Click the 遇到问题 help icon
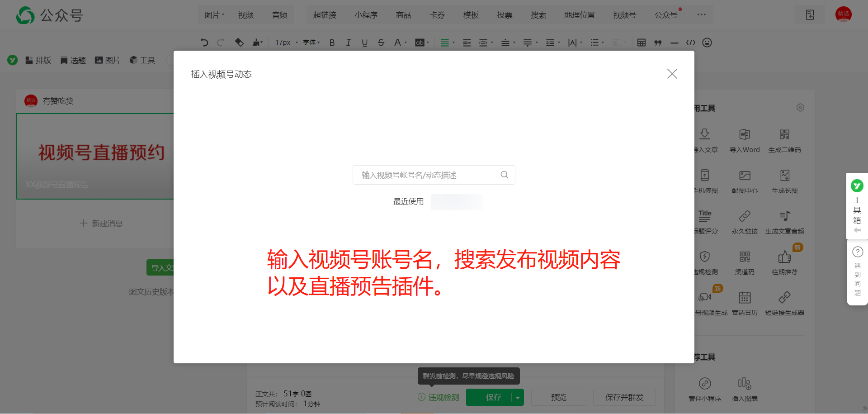 pyautogui.click(x=857, y=252)
